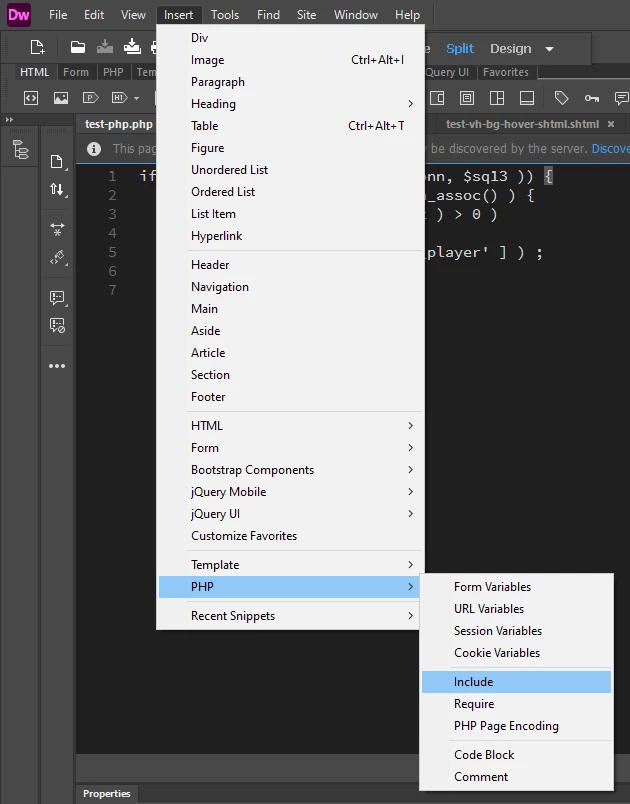Click the grayed Get files download icon
Image resolution: width=630 pixels, height=804 pixels.
click(x=105, y=47)
